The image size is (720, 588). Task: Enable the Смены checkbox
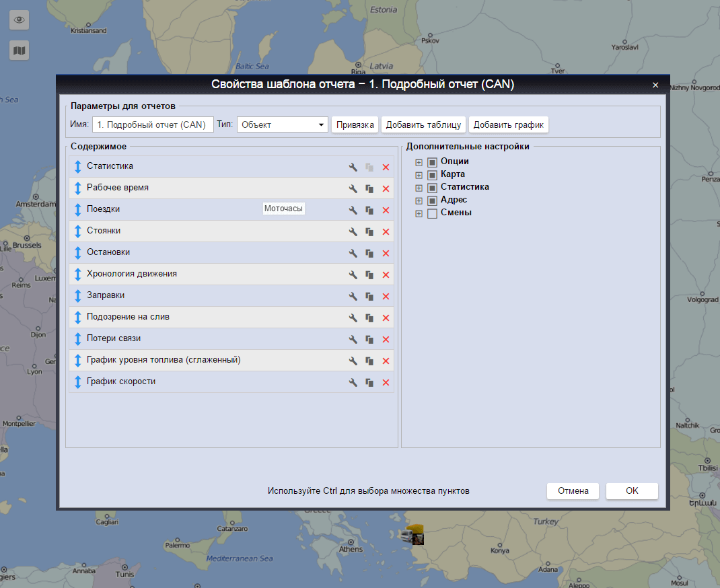pyautogui.click(x=432, y=213)
